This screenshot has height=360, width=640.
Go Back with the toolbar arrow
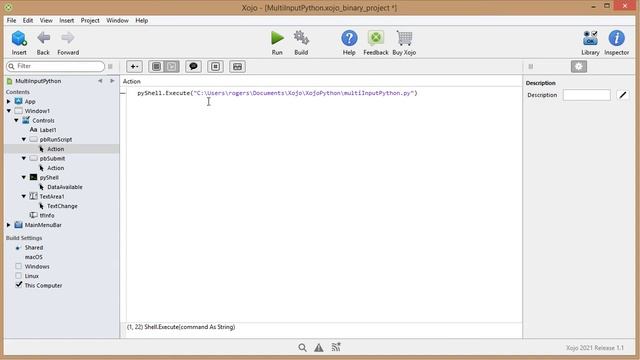tap(43, 38)
